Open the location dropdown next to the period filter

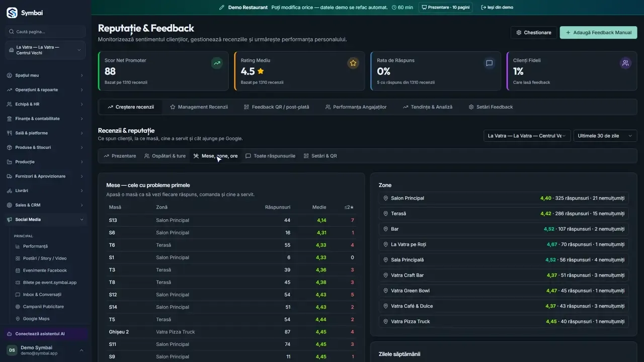pyautogui.click(x=527, y=136)
